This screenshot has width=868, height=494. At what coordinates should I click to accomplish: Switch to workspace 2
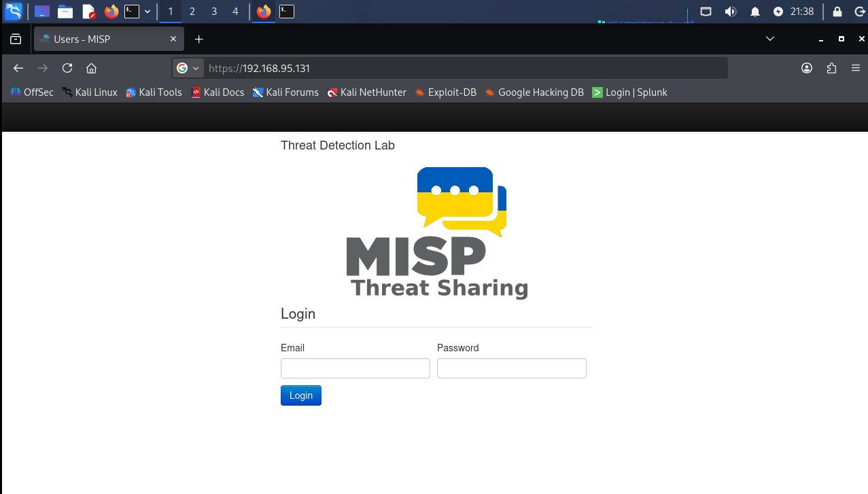192,12
